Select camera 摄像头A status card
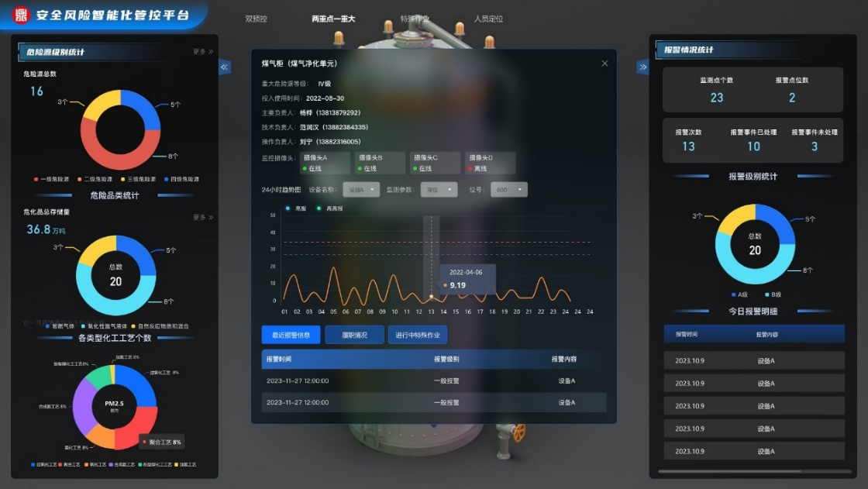868x489 pixels. point(324,163)
